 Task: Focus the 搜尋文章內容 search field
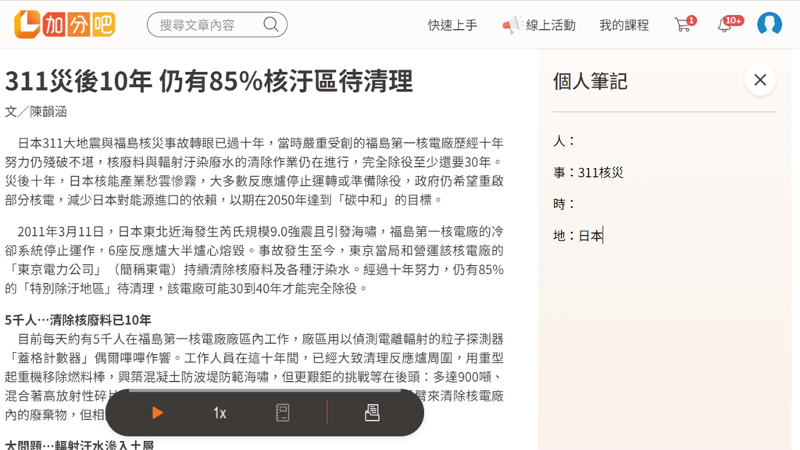(205, 25)
